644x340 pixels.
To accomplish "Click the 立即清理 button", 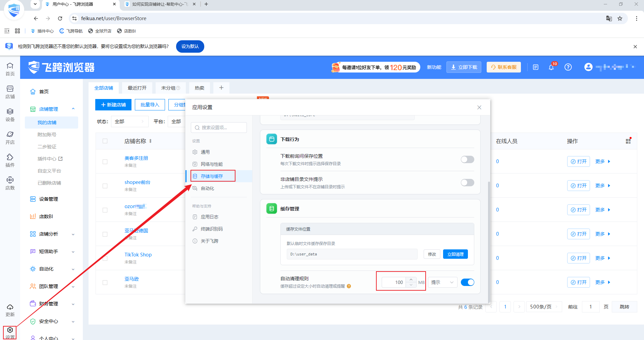I will click(x=455, y=254).
